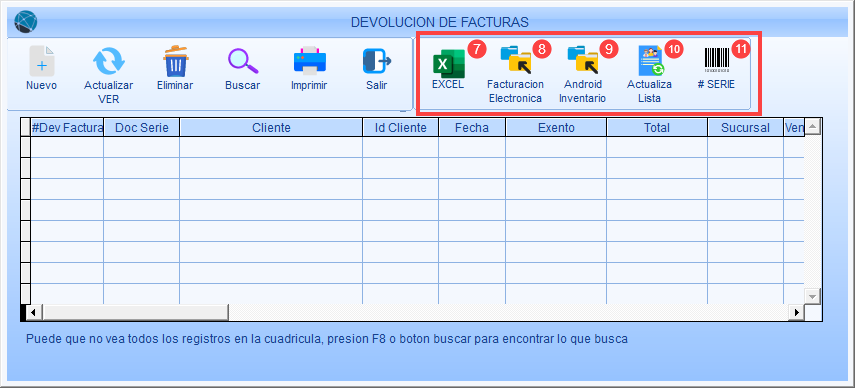Click the Actualizar VER refresh icon
Image resolution: width=855 pixels, height=388 pixels.
click(x=109, y=60)
